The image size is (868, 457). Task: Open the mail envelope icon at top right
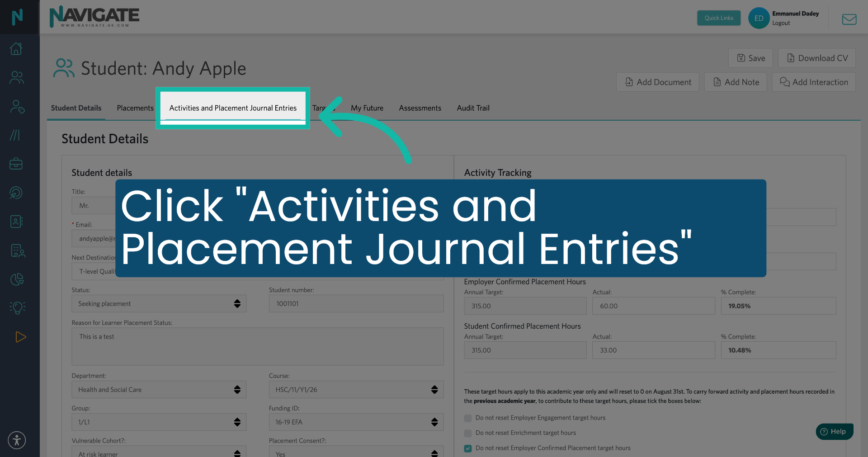tap(849, 19)
